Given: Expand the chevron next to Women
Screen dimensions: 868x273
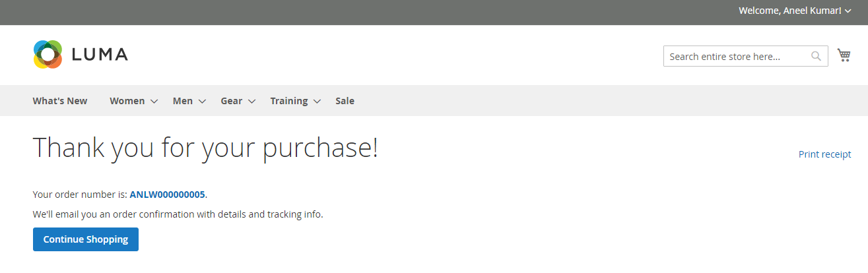Looking at the screenshot, I should point(154,102).
